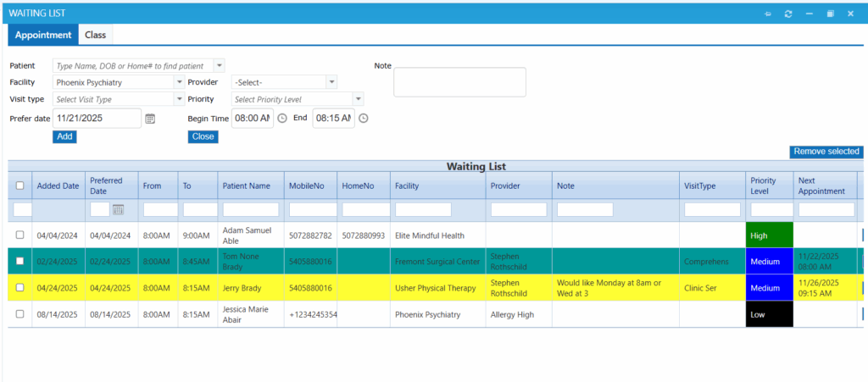
Task: Select the Appointment tab
Action: 43,35
